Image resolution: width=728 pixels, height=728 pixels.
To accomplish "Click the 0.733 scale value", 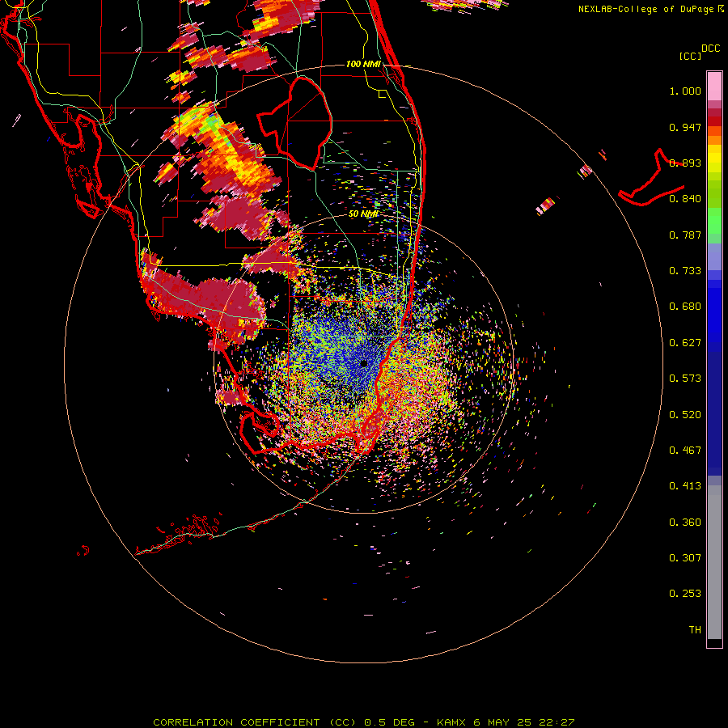I will [x=685, y=271].
